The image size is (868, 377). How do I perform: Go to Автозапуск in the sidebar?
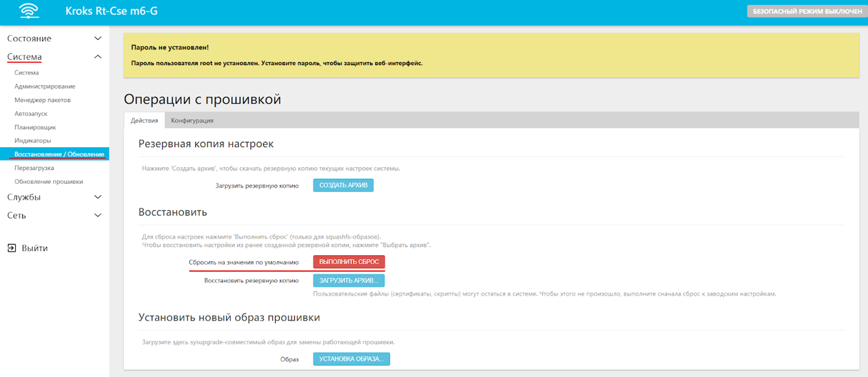(31, 114)
